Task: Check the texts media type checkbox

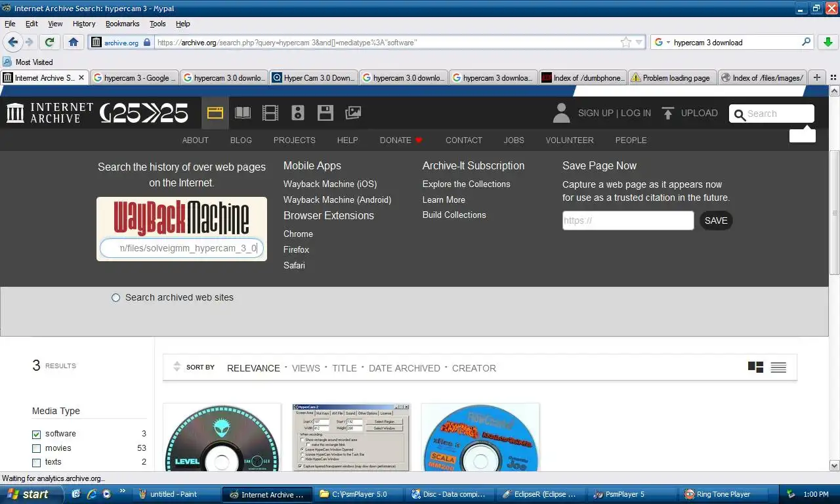Action: [36, 463]
